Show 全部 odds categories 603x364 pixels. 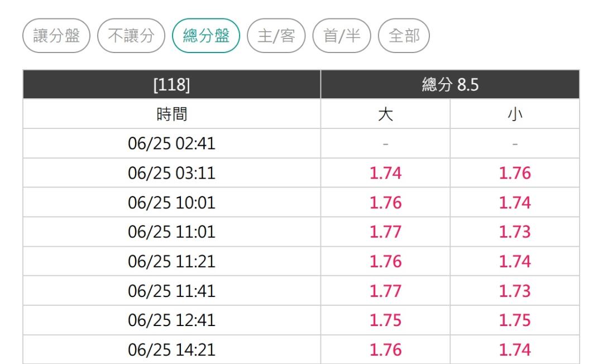click(404, 36)
